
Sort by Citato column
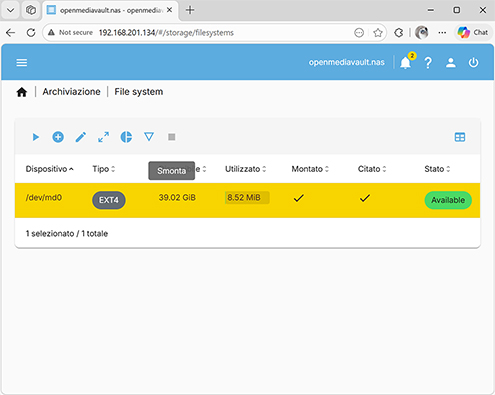coord(372,169)
